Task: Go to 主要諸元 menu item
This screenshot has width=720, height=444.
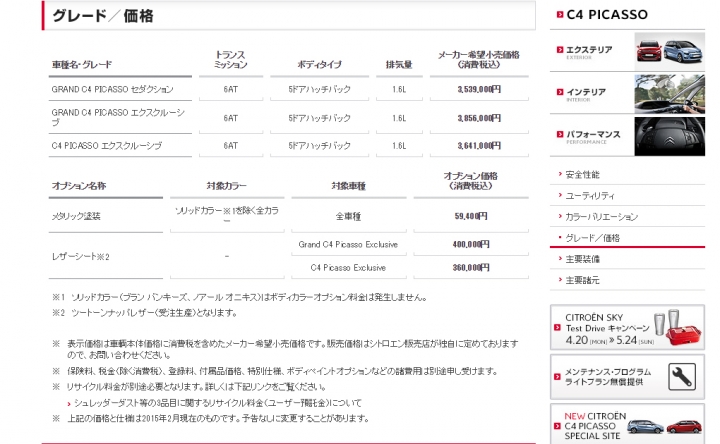Action: click(582, 280)
